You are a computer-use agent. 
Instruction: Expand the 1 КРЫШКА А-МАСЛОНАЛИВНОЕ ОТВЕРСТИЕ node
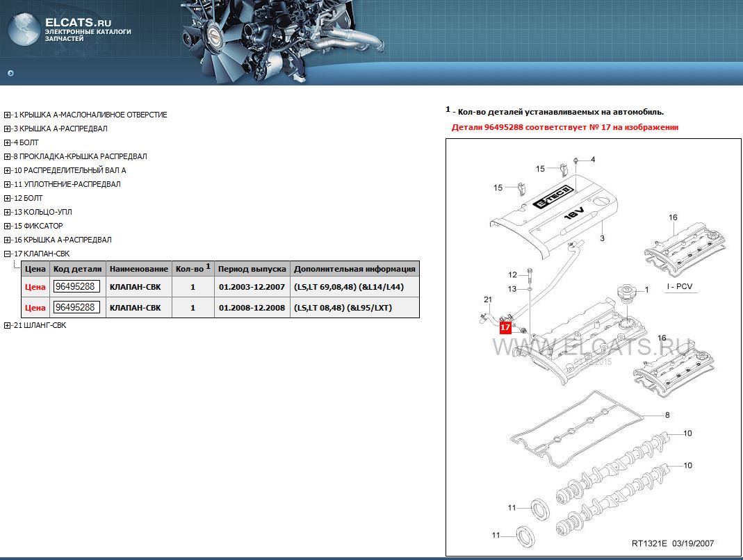pos(7,115)
